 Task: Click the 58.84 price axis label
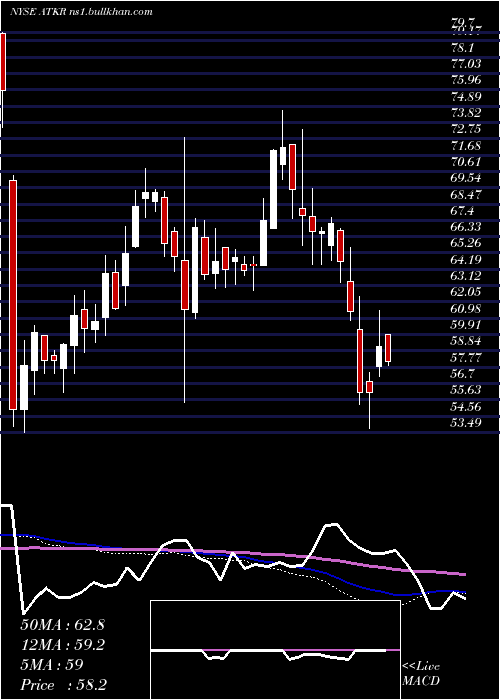point(467,342)
